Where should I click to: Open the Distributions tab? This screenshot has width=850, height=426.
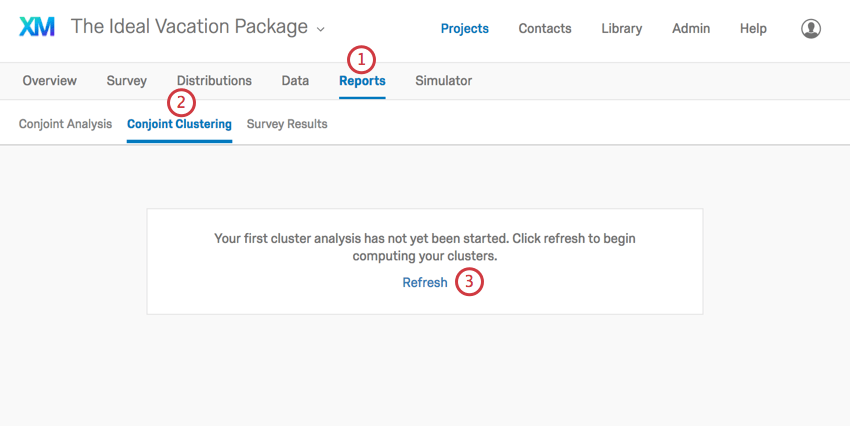[214, 81]
